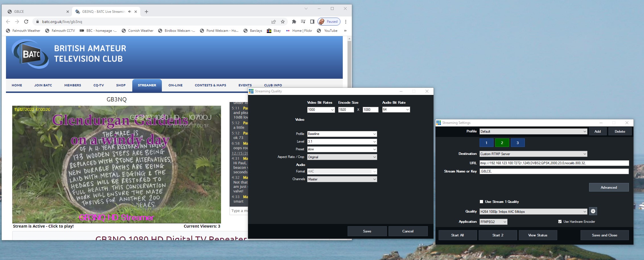Open the Falmouth CCTV bookmark
Image resolution: width=644 pixels, height=260 pixels.
(60, 31)
